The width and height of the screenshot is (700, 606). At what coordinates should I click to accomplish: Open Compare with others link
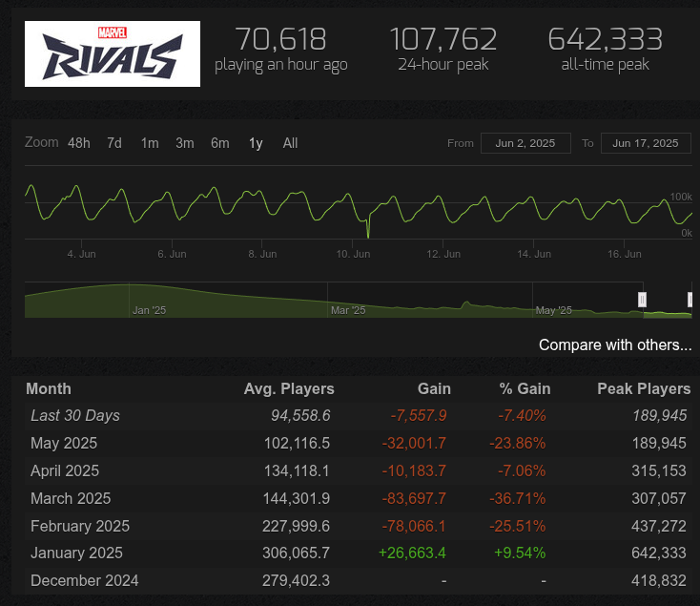tap(615, 345)
